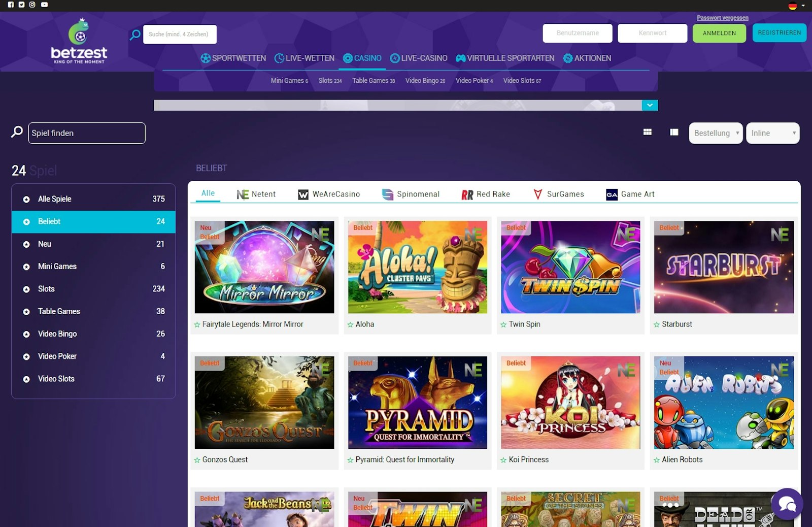
Task: Toggle the star next to Koi Princess
Action: coord(503,460)
